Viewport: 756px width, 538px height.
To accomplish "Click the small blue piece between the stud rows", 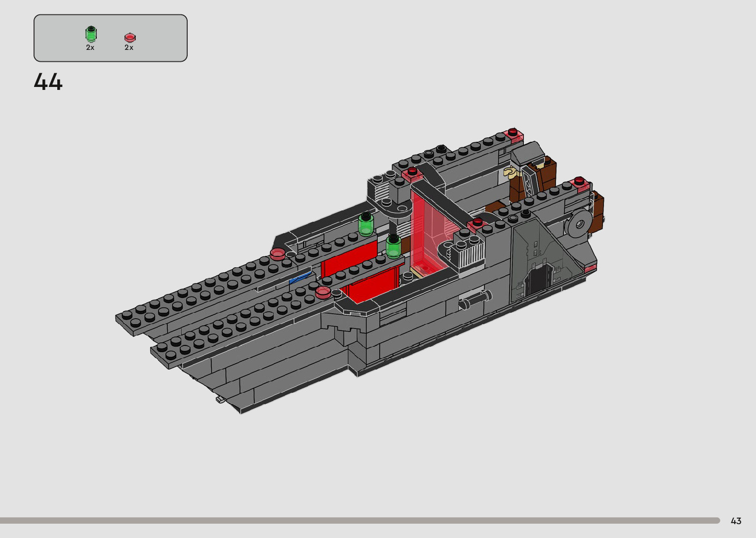I will (300, 278).
